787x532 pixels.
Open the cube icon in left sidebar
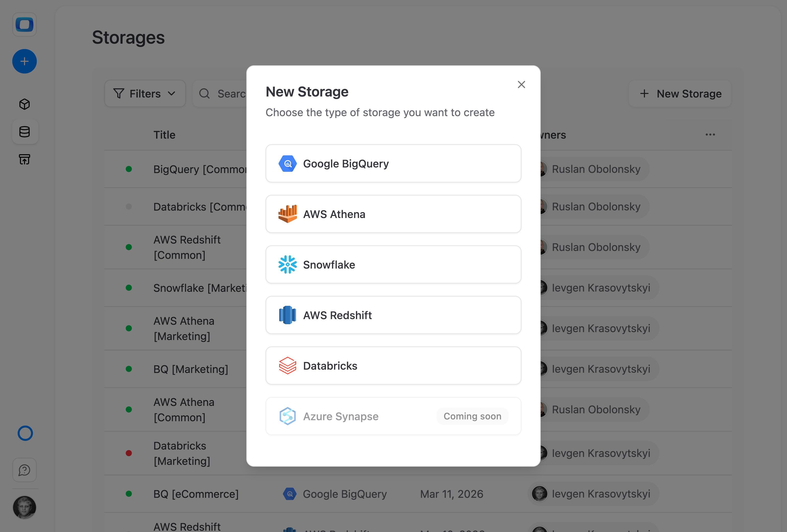coord(24,104)
